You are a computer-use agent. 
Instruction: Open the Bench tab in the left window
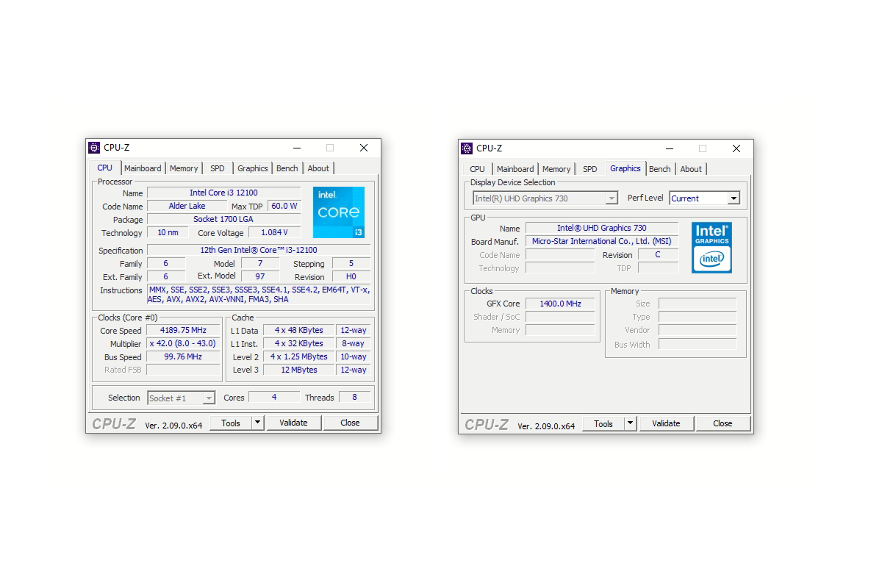[x=287, y=168]
